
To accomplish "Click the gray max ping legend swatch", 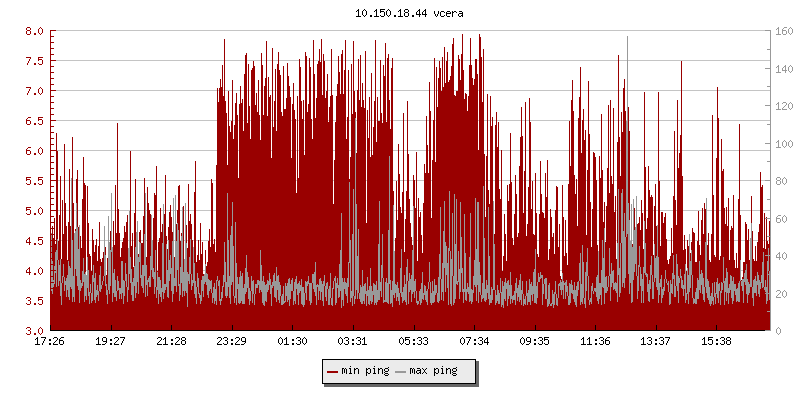I will click(401, 372).
